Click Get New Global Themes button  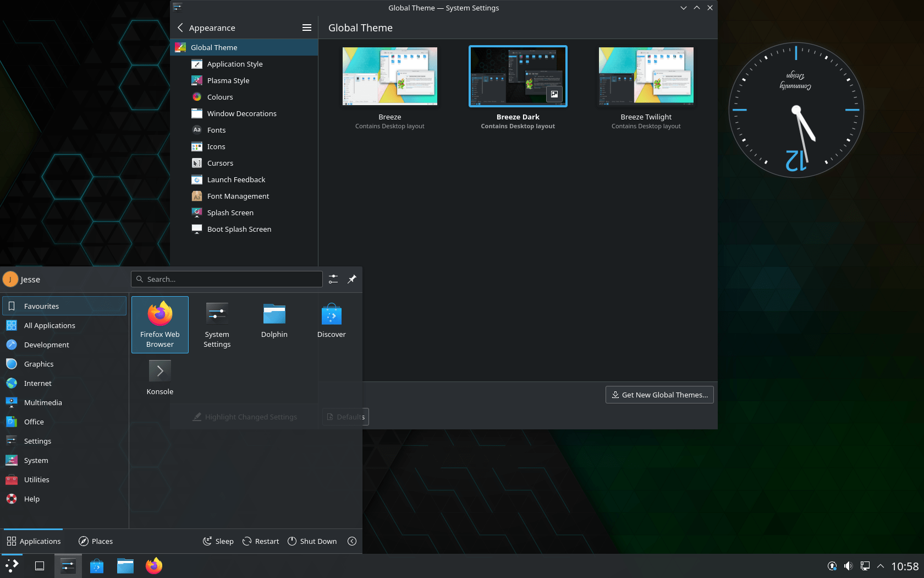click(x=659, y=395)
